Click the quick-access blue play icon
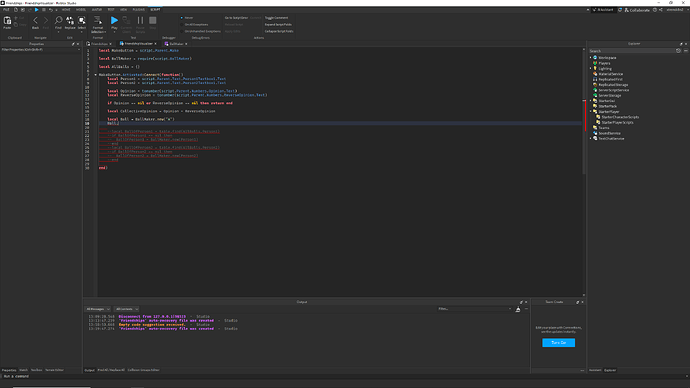690x388 pixels. pyautogui.click(x=37, y=10)
